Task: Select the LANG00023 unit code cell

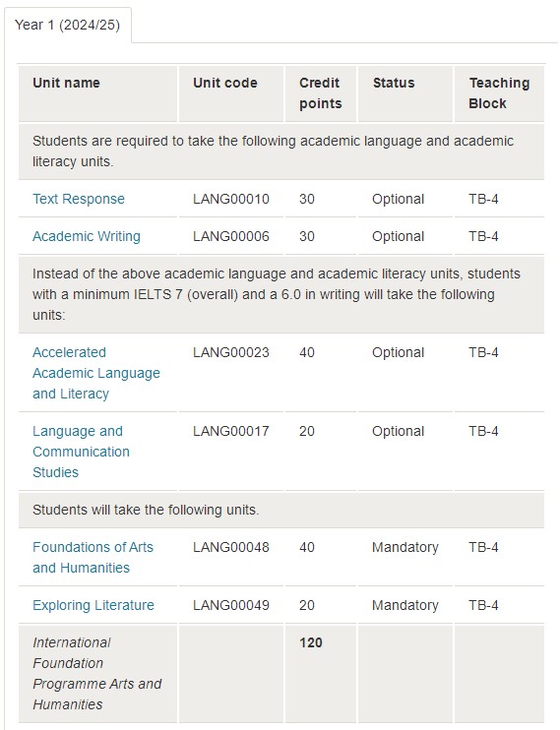Action: [231, 352]
